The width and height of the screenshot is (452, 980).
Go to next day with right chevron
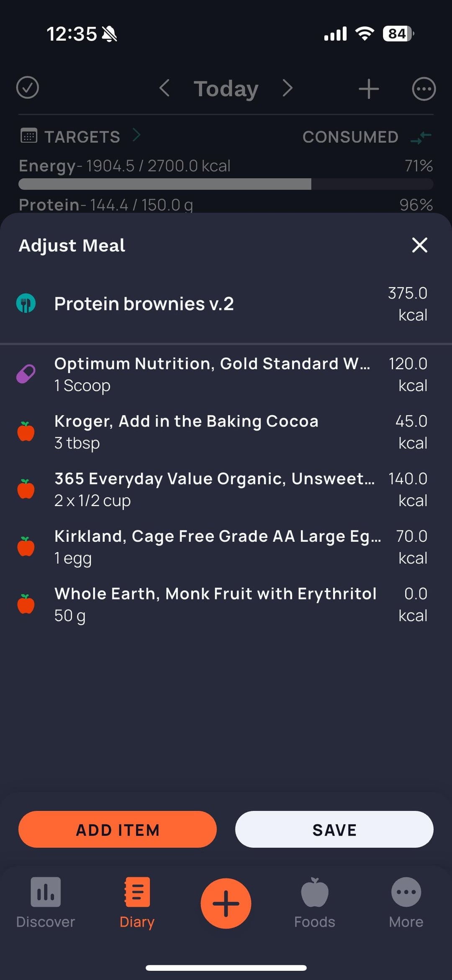pos(287,88)
